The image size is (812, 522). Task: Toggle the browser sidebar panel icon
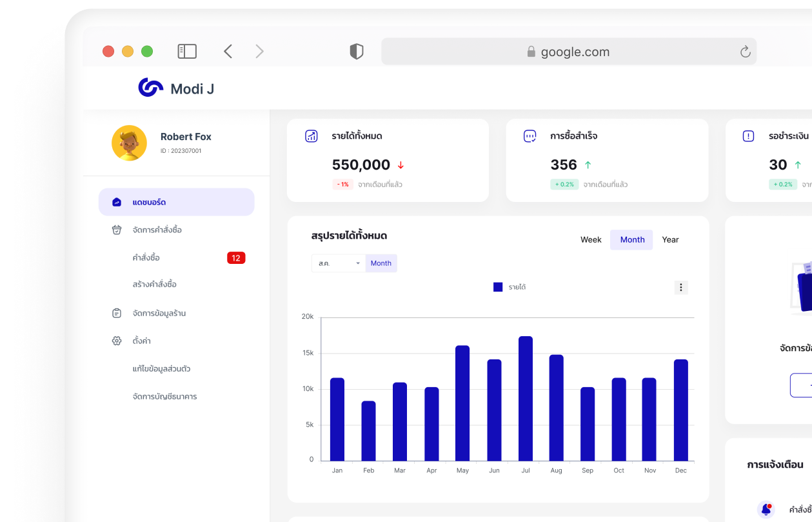coord(187,52)
